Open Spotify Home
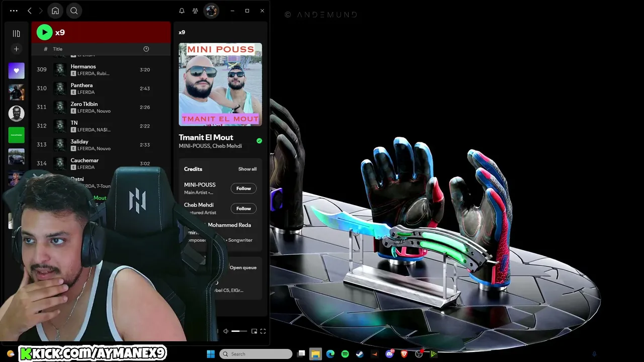The height and width of the screenshot is (362, 644). (55, 11)
